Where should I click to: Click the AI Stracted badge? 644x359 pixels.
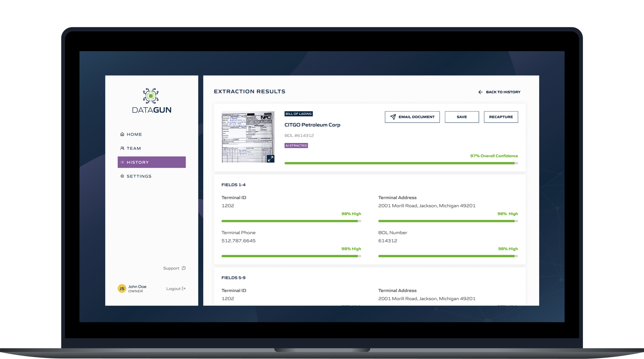click(x=296, y=146)
